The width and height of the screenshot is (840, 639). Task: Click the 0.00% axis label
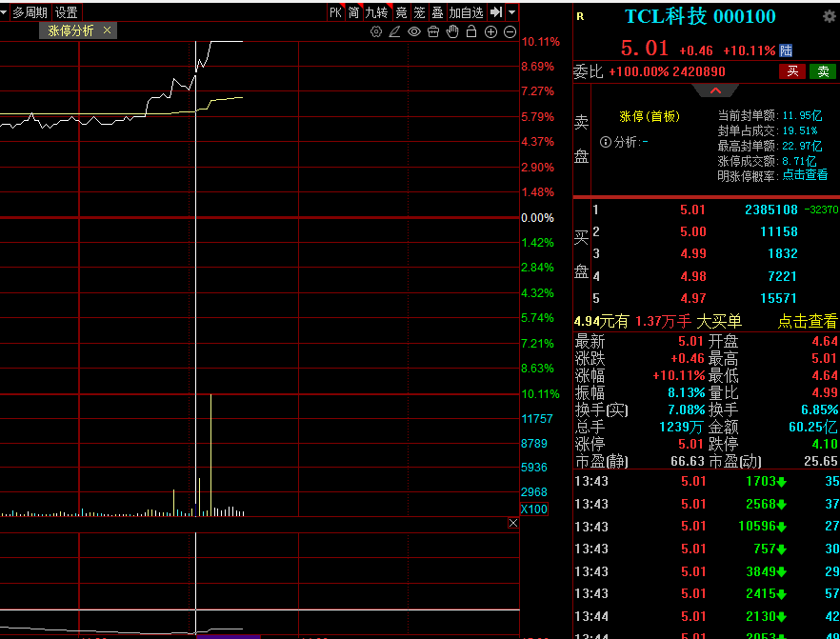(537, 218)
